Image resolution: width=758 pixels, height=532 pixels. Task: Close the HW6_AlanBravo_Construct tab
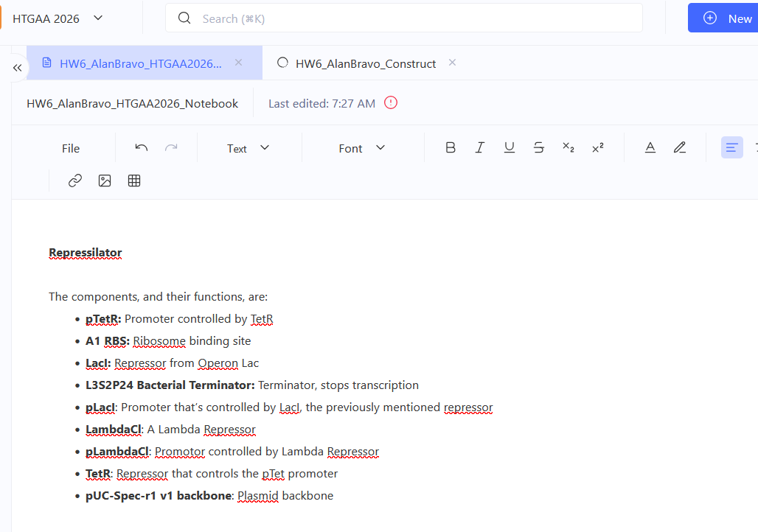click(x=452, y=63)
